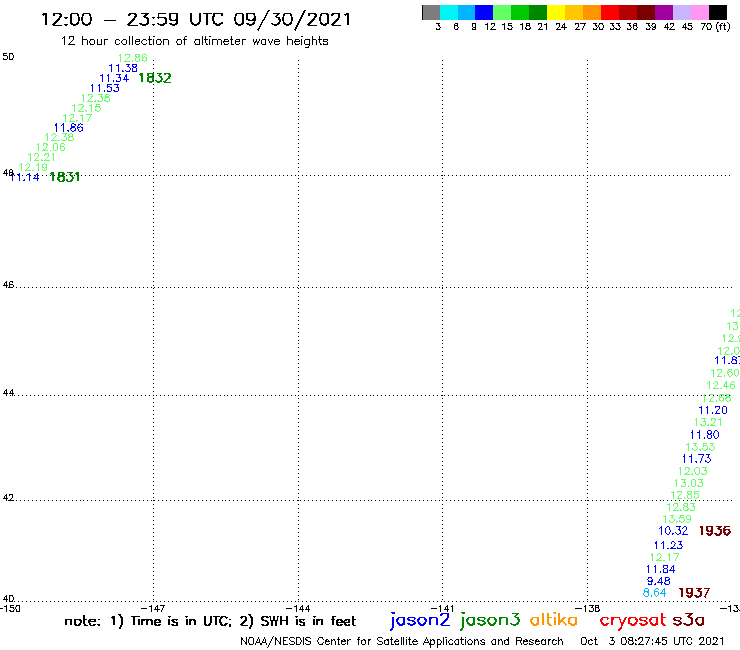
Task: Select the 12.06 wave height value
Action: point(50,147)
